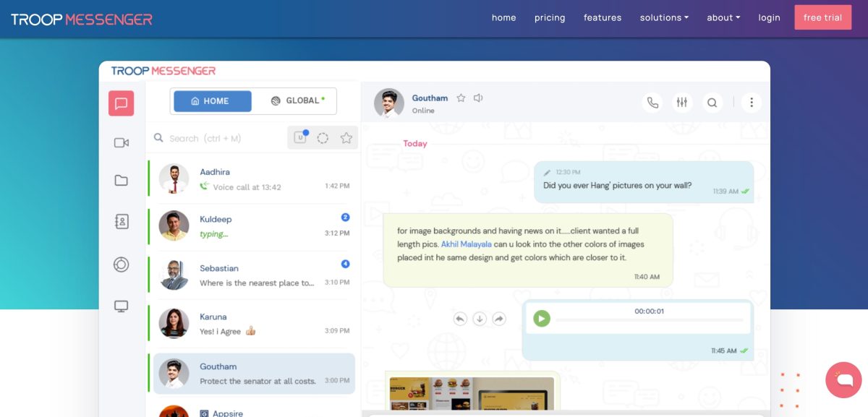Seek along the audio message progress bar

(650, 320)
